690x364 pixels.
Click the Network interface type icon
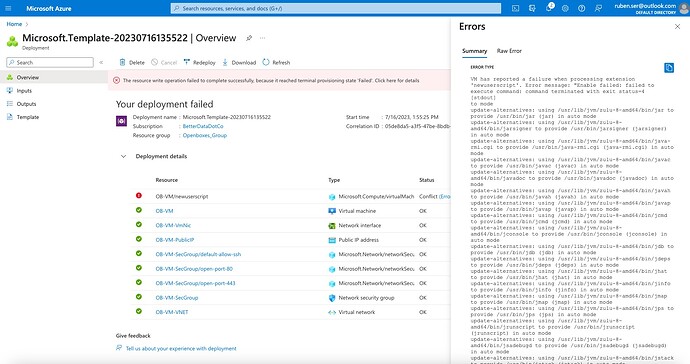click(332, 226)
